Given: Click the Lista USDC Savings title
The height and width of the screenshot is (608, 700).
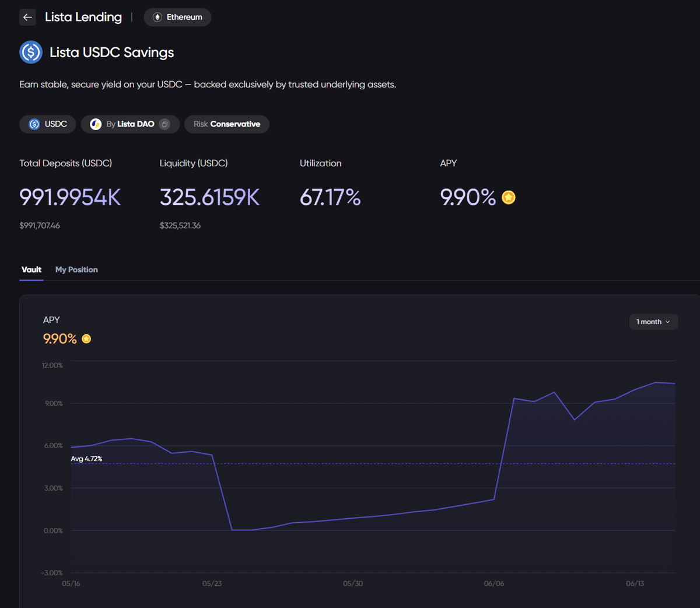Looking at the screenshot, I should pos(112,53).
